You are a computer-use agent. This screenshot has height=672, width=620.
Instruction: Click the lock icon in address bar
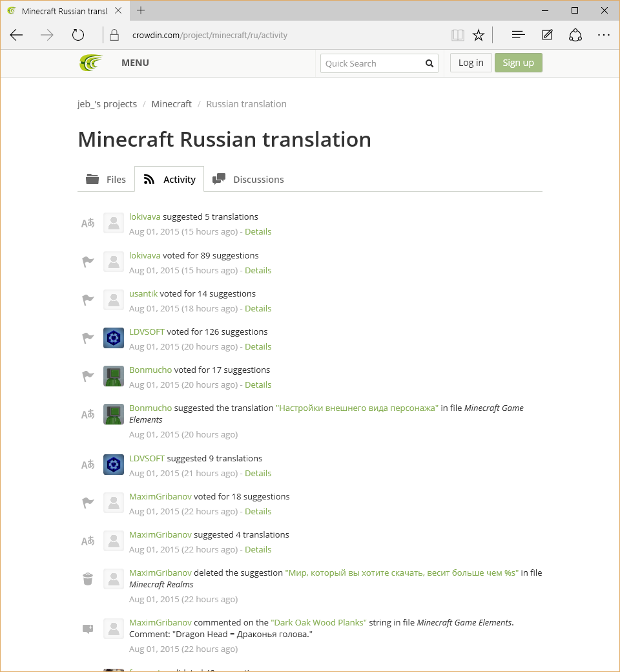[114, 35]
